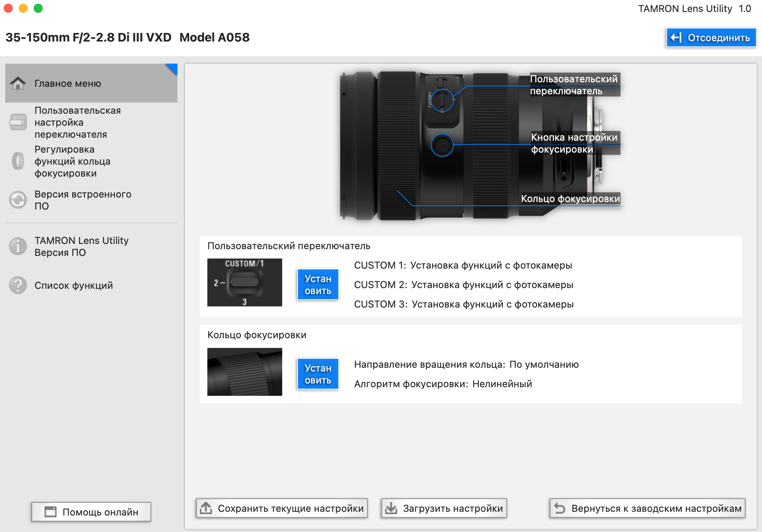The image size is (762, 532).
Task: Click Загрузить настройки button
Action: coord(444,508)
